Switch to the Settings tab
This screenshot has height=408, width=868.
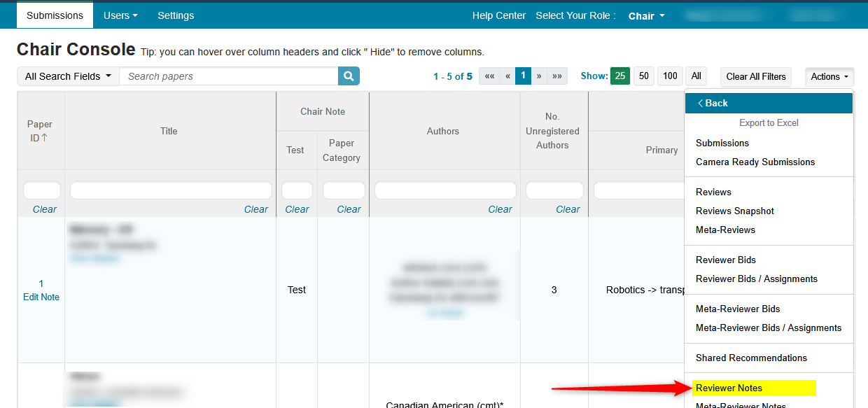pyautogui.click(x=176, y=15)
